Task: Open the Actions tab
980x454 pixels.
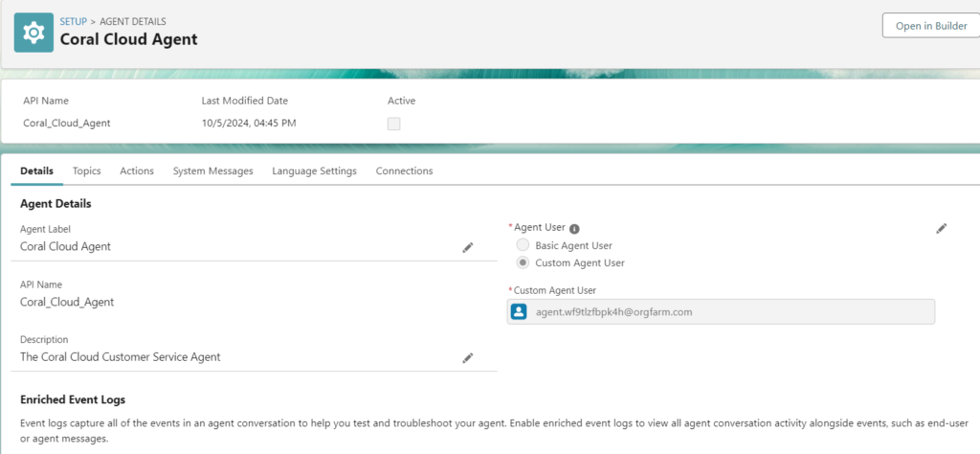Action: click(137, 170)
